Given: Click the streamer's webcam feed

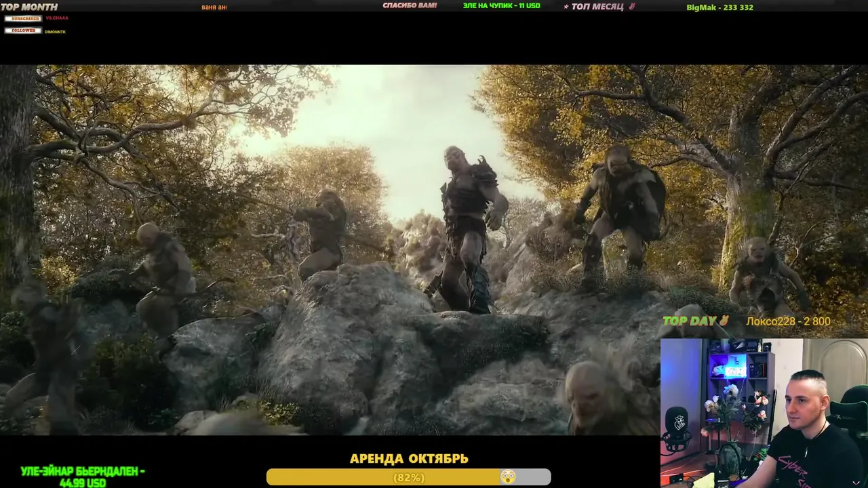Looking at the screenshot, I should point(764,413).
